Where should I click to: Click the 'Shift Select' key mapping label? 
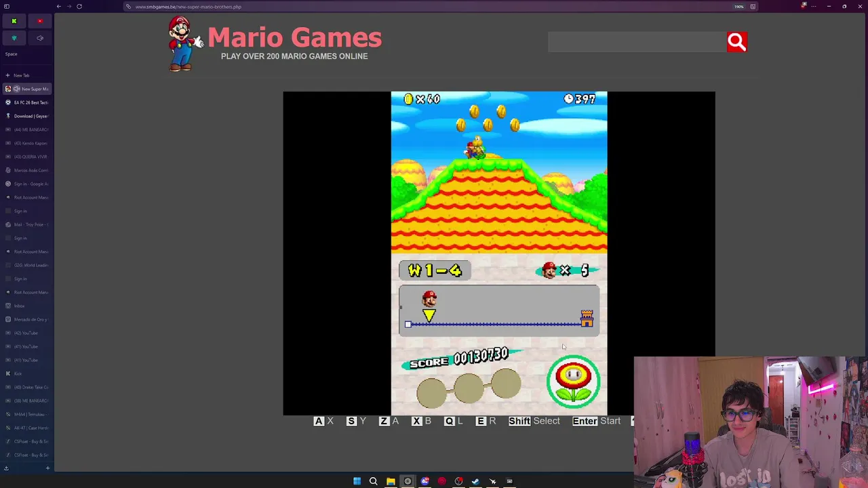[534, 421]
